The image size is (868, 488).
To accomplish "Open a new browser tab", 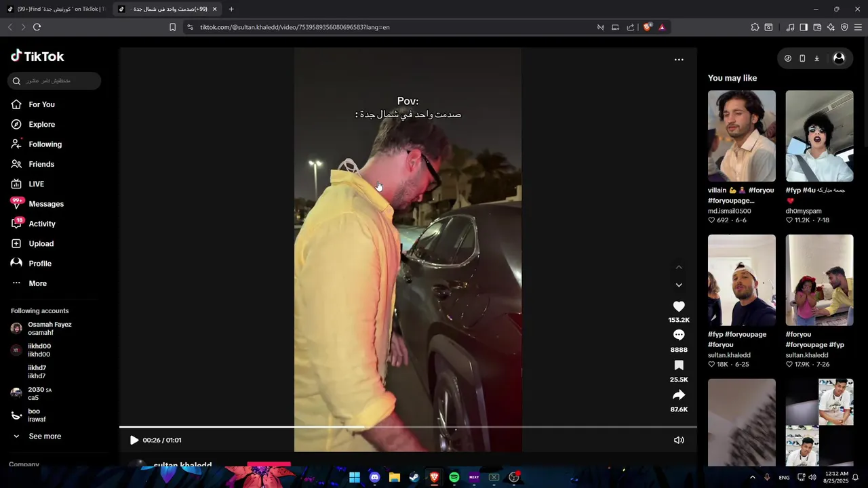I will click(x=231, y=9).
